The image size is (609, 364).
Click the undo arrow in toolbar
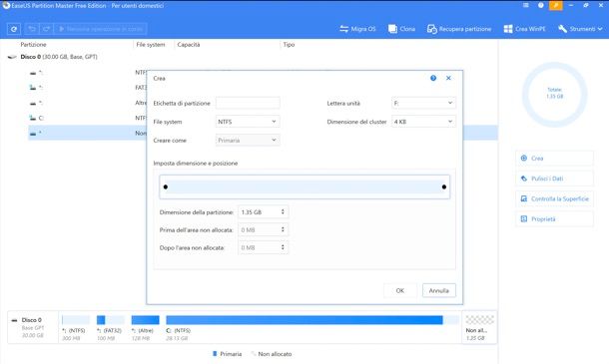[x=32, y=29]
